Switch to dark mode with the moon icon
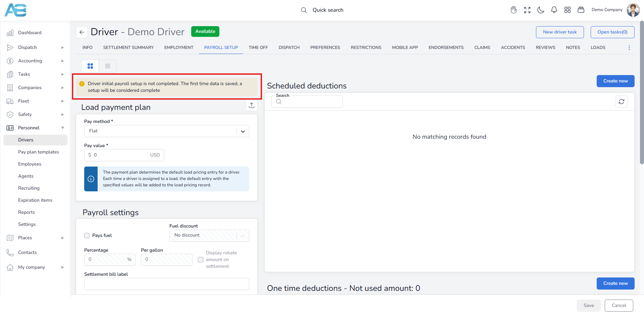 point(541,10)
